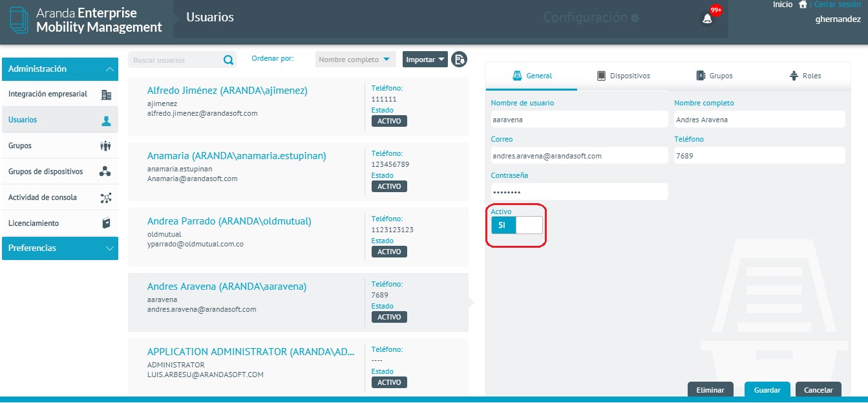Click ACTIVO badge for Andrea Parrado
Screen dimensions: 868x403
pos(389,252)
